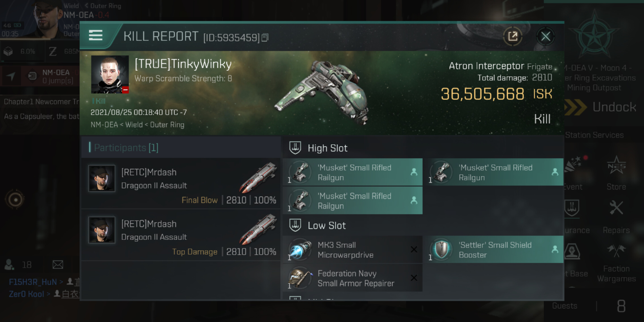Select the MK3 Small Microwarpdrive icon
The height and width of the screenshot is (322, 644).
tap(300, 250)
